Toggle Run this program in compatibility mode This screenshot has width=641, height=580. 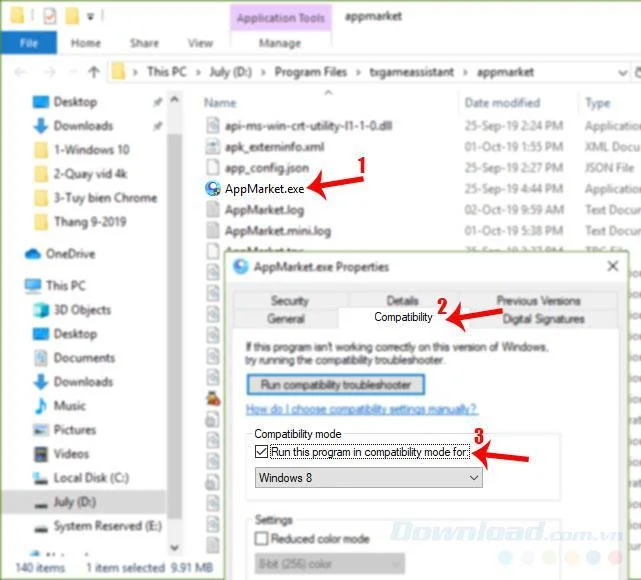(x=261, y=452)
